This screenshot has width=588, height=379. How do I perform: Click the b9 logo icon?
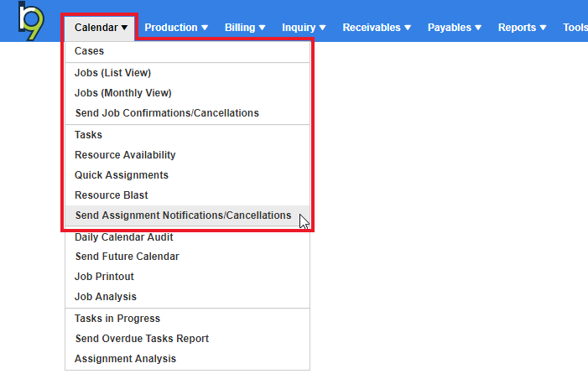coord(31,21)
